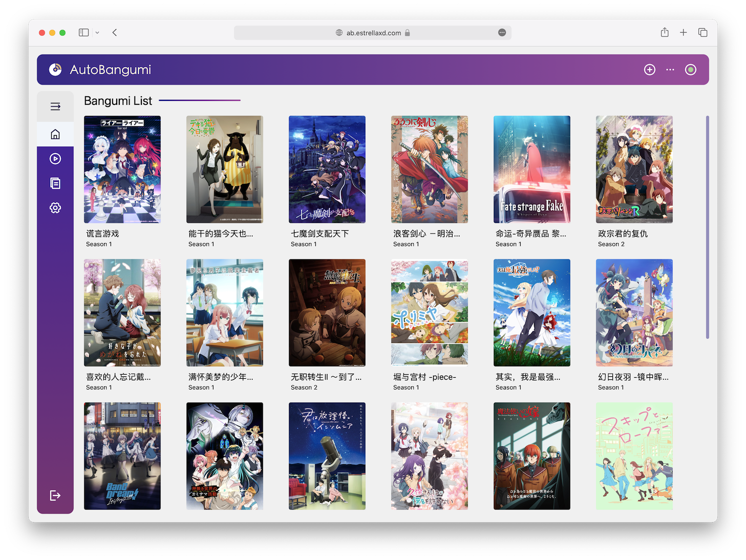
Task: Click the AutoBangumi title text
Action: tap(111, 70)
